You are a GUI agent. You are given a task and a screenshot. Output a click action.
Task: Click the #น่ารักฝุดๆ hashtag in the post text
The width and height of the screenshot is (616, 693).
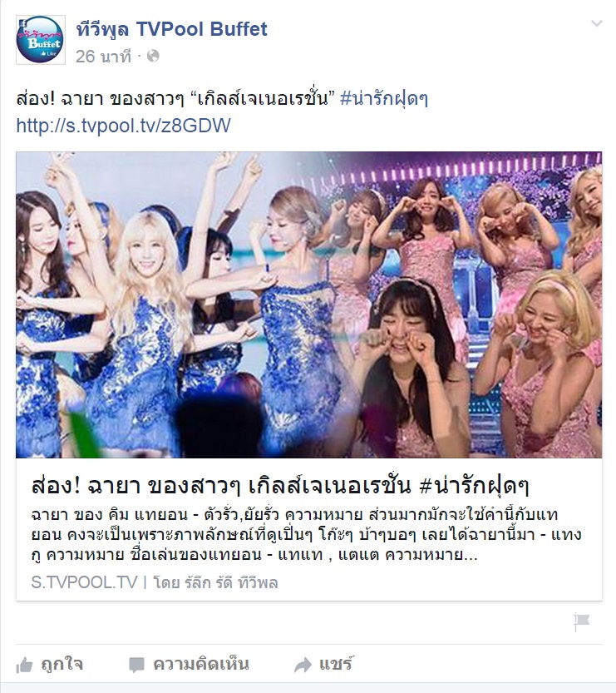(384, 98)
